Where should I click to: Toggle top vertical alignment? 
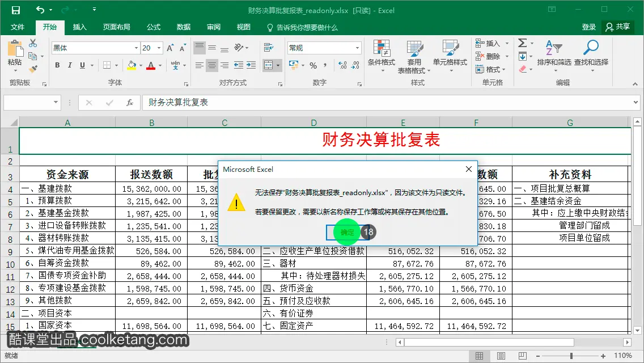(x=200, y=48)
